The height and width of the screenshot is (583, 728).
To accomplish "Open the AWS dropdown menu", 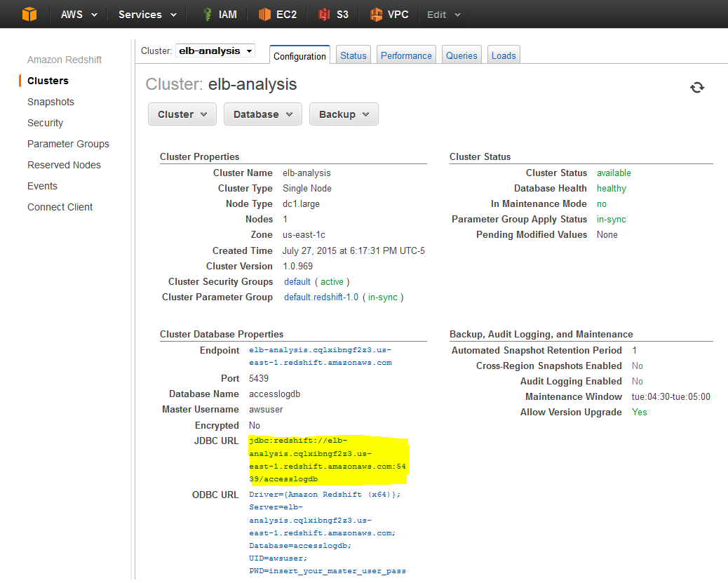I will [79, 15].
